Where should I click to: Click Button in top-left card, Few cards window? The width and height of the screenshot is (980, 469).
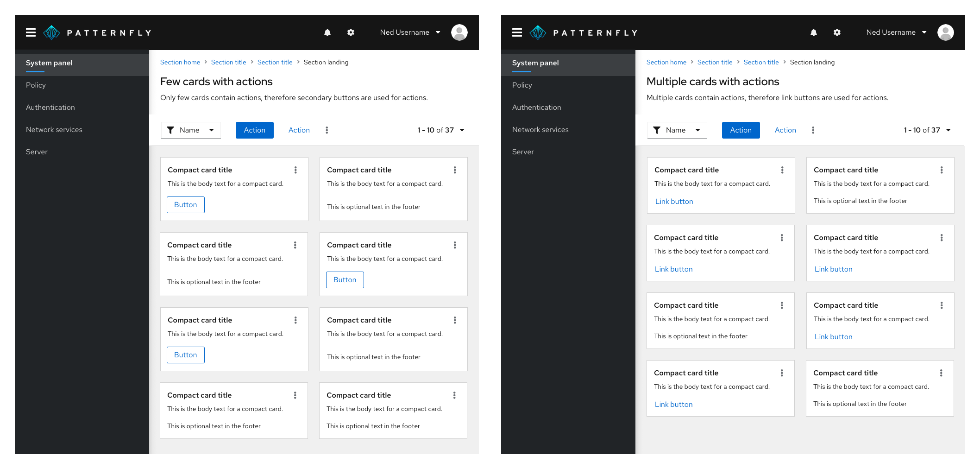coord(186,205)
